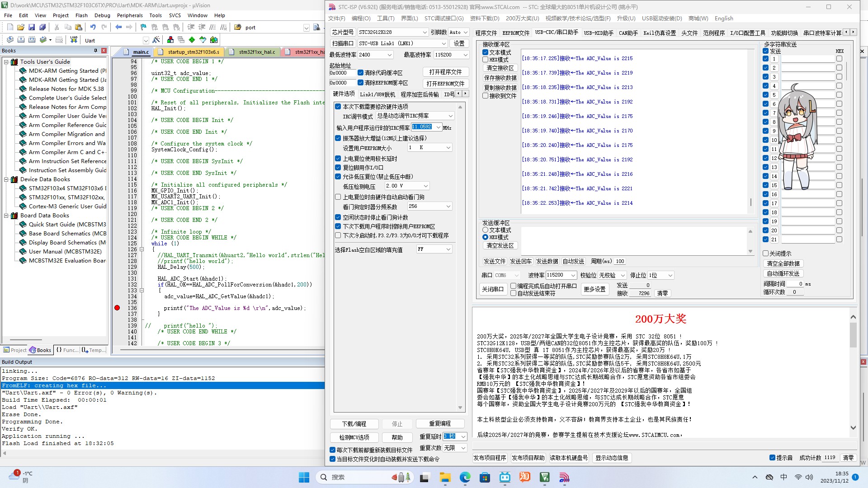
Task: Enable 编程完成后自动打开串口 checkbox
Action: click(x=514, y=286)
